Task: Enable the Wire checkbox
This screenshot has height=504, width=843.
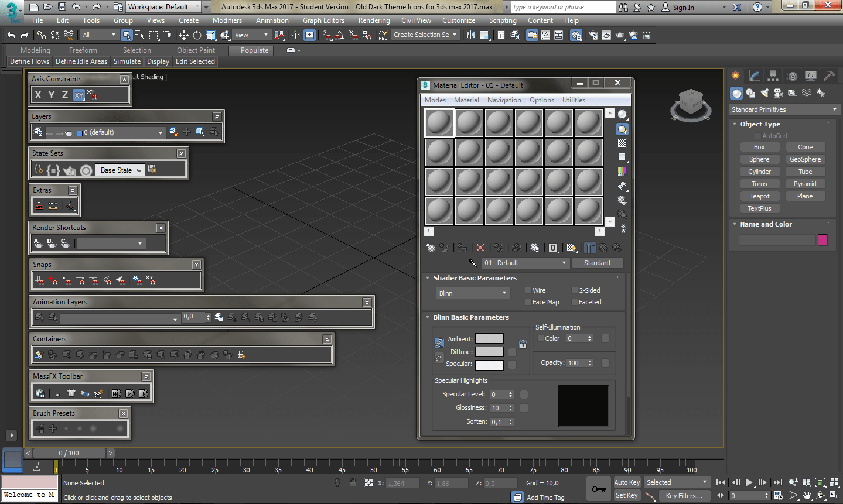Action: click(x=528, y=290)
